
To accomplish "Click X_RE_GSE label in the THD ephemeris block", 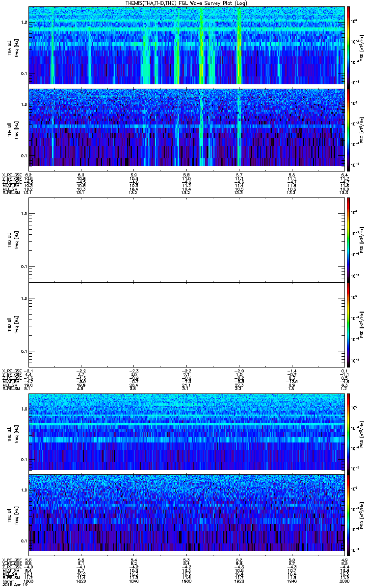I will (x=11, y=371).
